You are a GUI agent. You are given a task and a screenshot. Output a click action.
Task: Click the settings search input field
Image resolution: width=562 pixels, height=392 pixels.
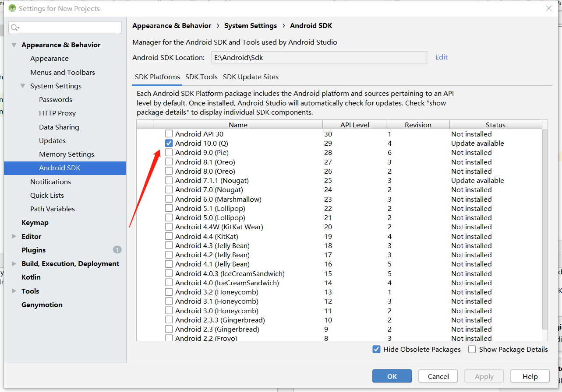tap(65, 28)
